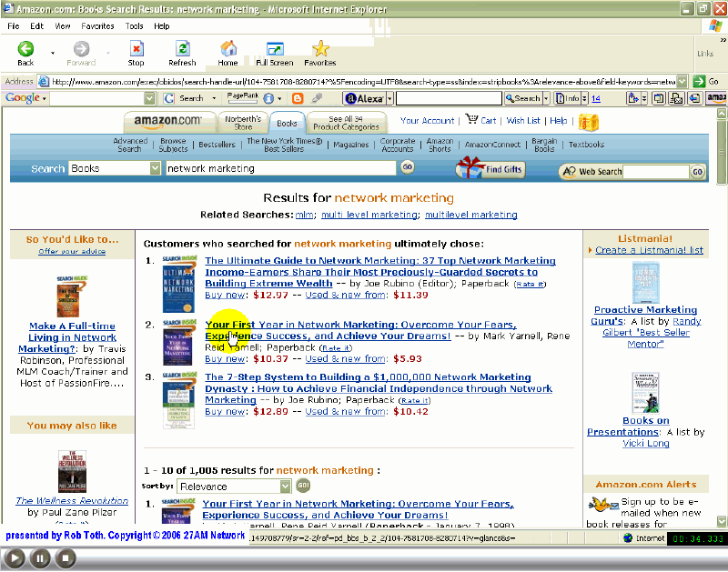Open The Ultimate Guide to Network Marketing
Viewport: 728px width, 572px height.
pos(379,261)
